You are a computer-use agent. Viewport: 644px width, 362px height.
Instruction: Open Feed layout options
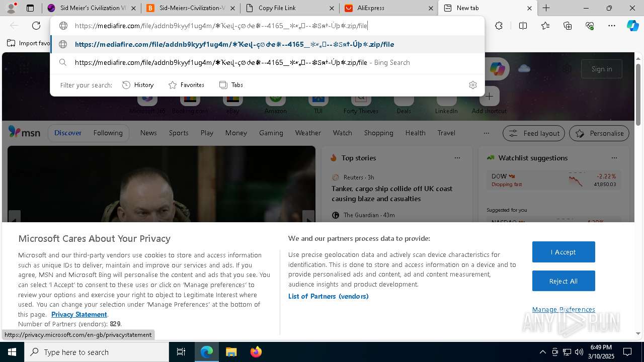click(534, 133)
